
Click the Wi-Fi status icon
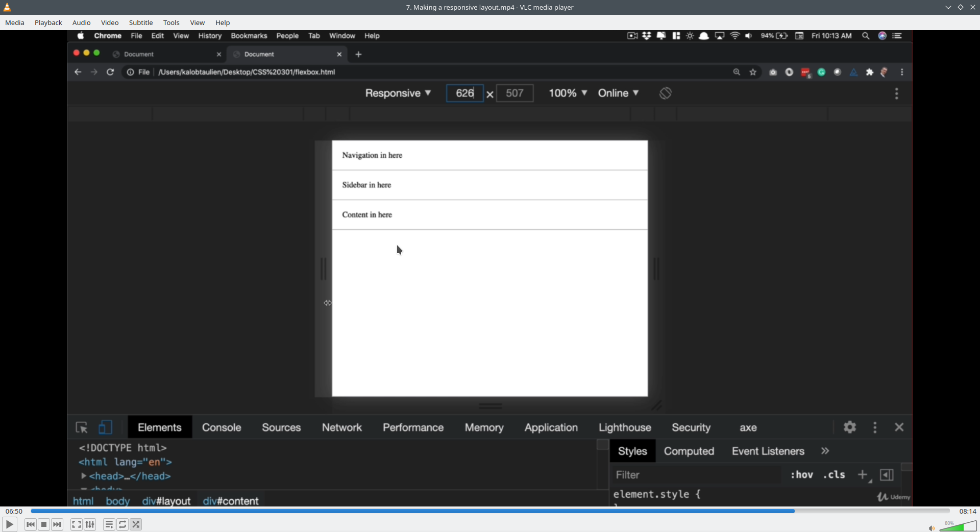tap(735, 36)
